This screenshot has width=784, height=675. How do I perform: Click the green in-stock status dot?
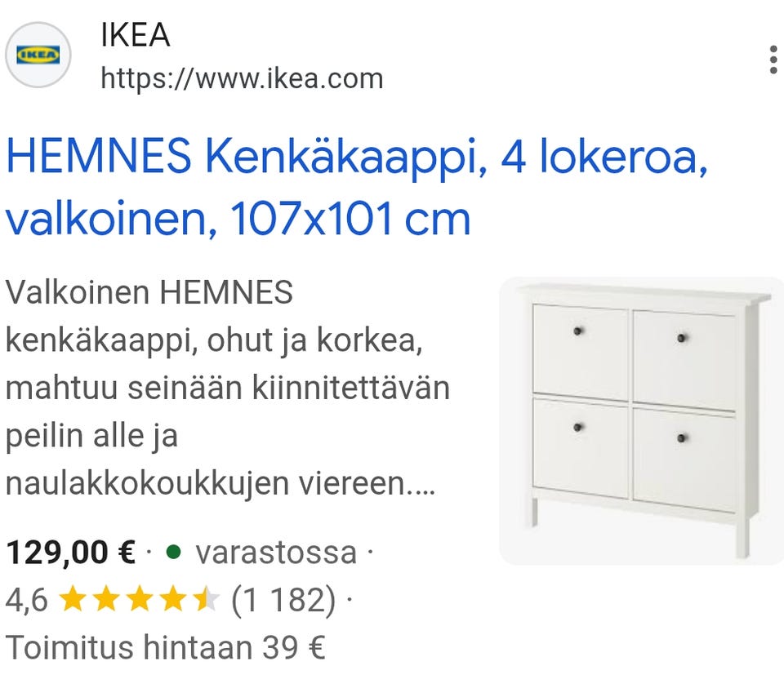coord(173,553)
